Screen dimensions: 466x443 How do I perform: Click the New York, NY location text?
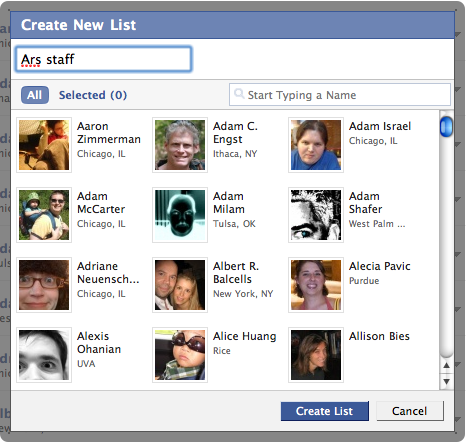point(243,294)
